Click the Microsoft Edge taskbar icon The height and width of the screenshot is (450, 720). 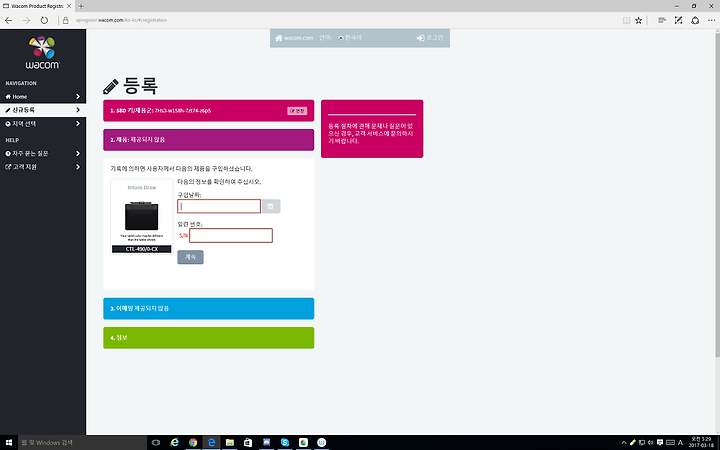(x=211, y=443)
